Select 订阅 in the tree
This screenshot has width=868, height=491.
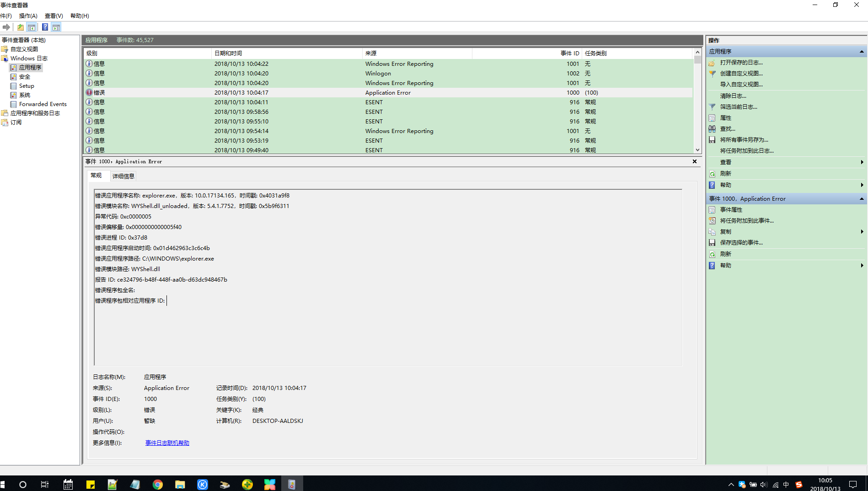(16, 123)
